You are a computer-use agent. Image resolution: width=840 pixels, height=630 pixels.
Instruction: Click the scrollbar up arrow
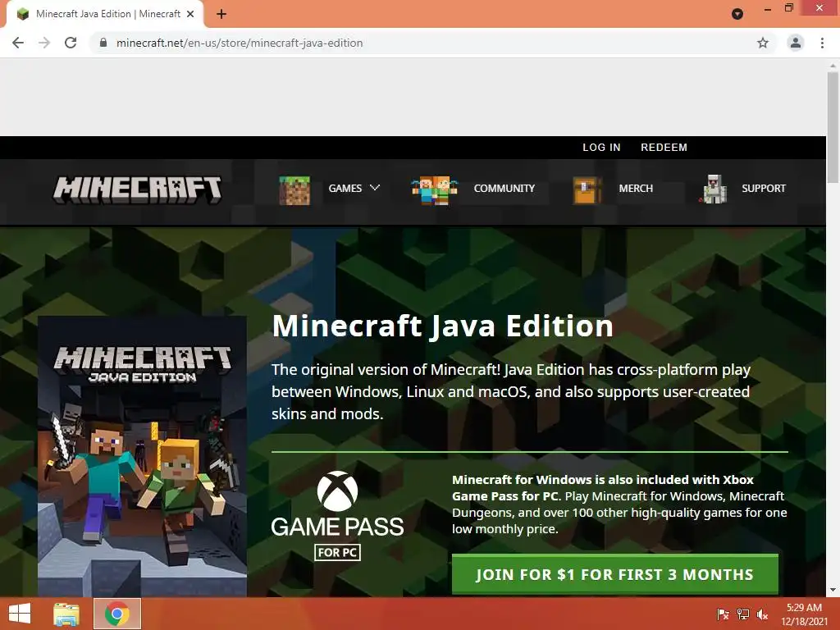(x=833, y=64)
